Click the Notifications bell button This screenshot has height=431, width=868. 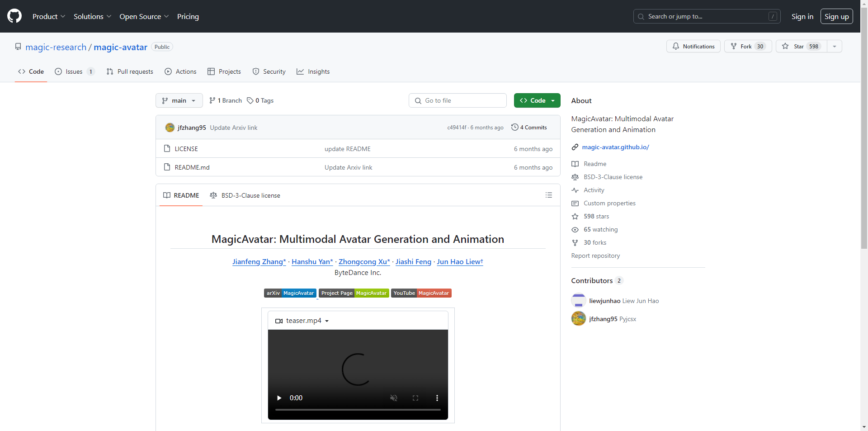pyautogui.click(x=693, y=46)
